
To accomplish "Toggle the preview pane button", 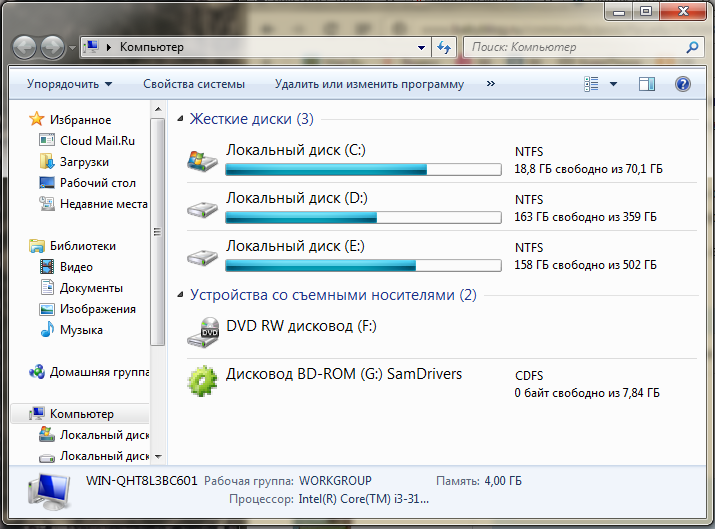I will coord(647,84).
